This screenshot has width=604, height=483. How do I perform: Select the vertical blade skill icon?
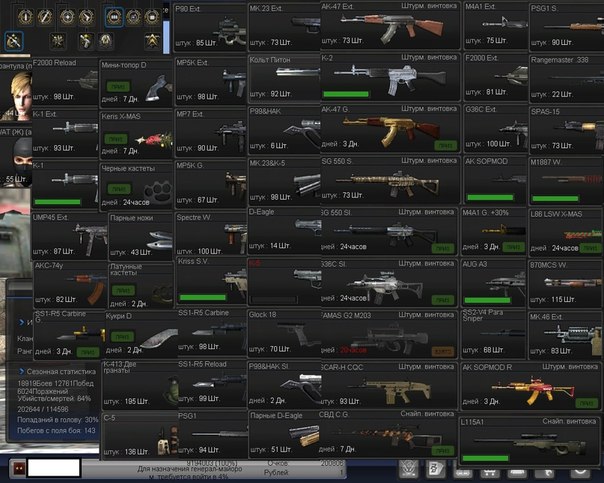click(25, 17)
